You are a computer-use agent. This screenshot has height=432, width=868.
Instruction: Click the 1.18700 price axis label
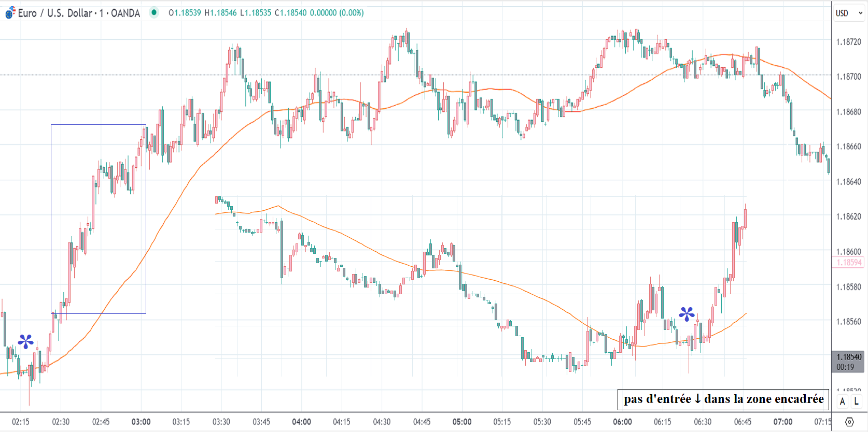[848, 77]
